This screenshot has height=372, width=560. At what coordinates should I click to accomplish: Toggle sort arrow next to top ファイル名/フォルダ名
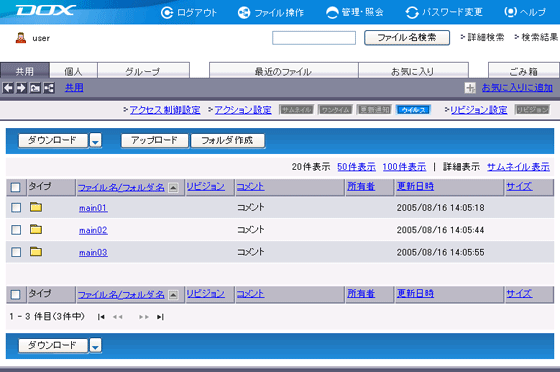pyautogui.click(x=173, y=187)
